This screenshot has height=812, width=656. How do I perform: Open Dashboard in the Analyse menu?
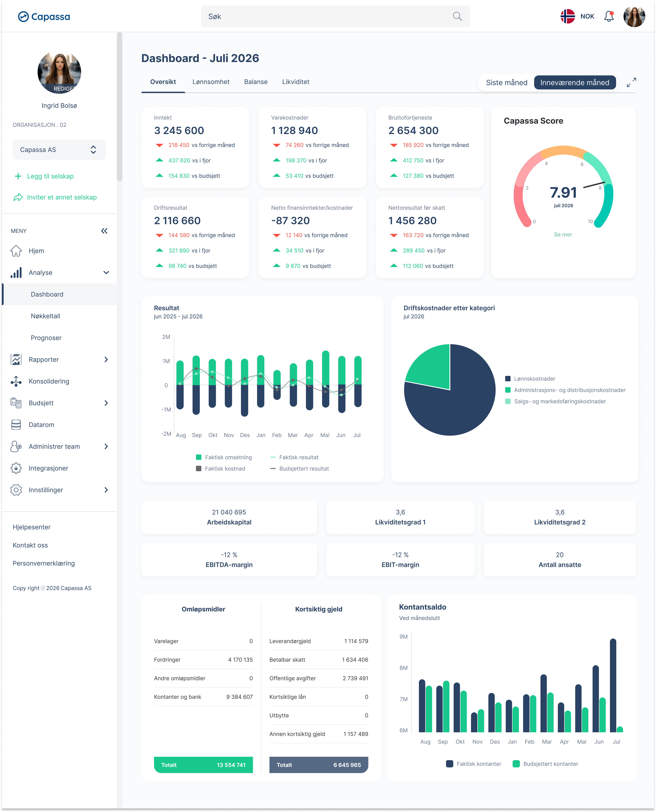[60, 294]
